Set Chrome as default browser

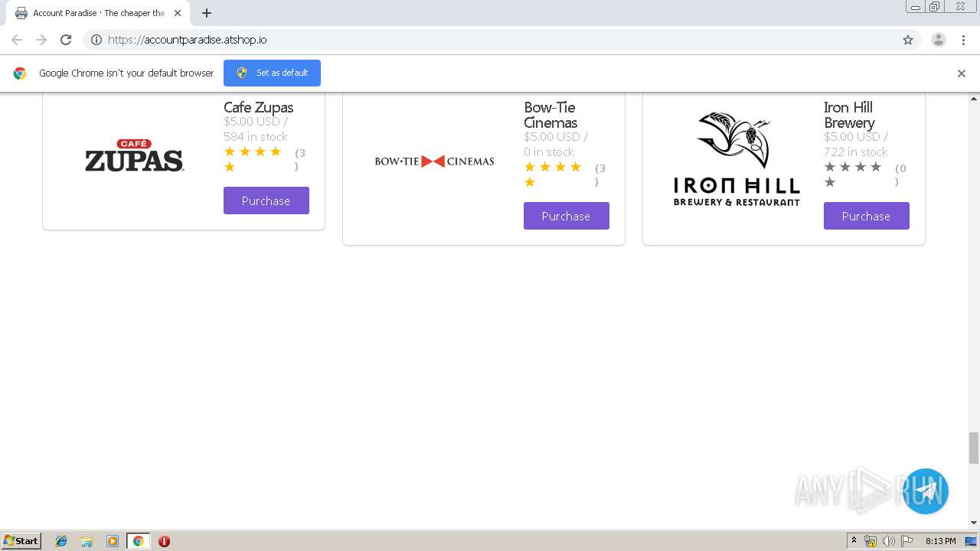272,73
